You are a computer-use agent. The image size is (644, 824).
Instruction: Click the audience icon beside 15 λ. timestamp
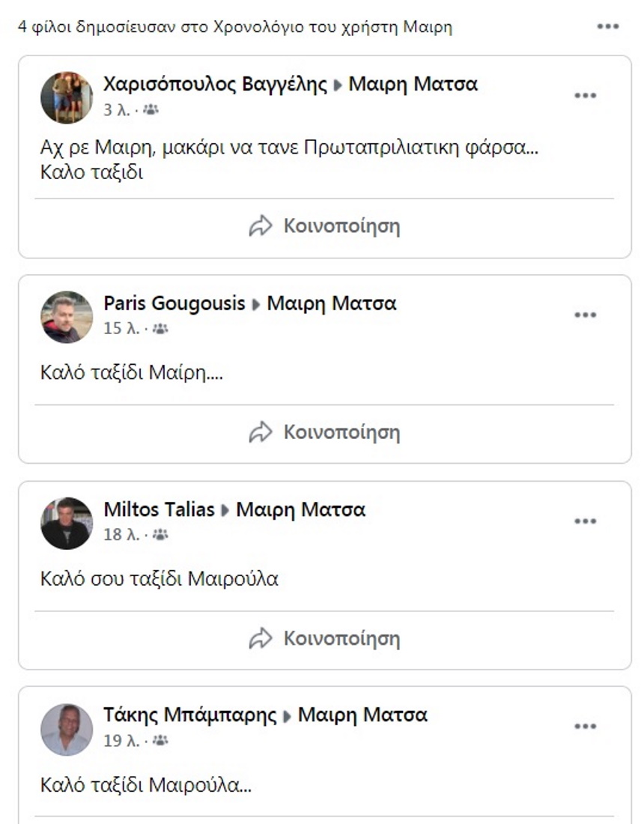coord(160,329)
